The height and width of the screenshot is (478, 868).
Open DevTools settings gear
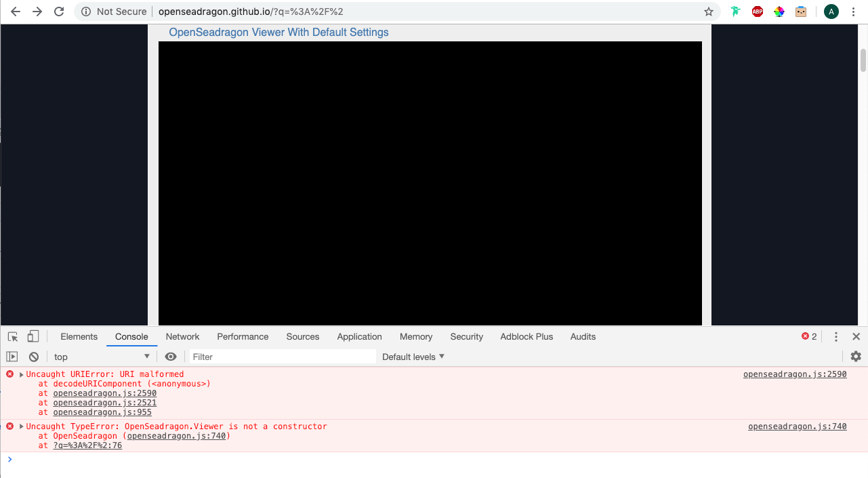click(x=855, y=356)
